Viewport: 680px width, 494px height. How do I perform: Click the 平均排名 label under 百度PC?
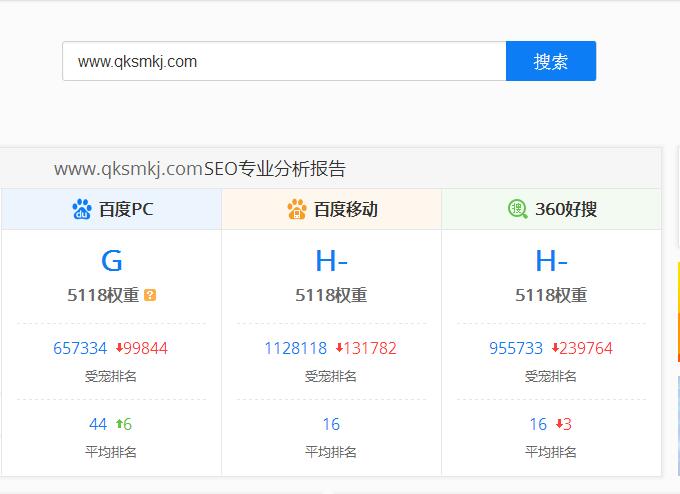[x=111, y=452]
